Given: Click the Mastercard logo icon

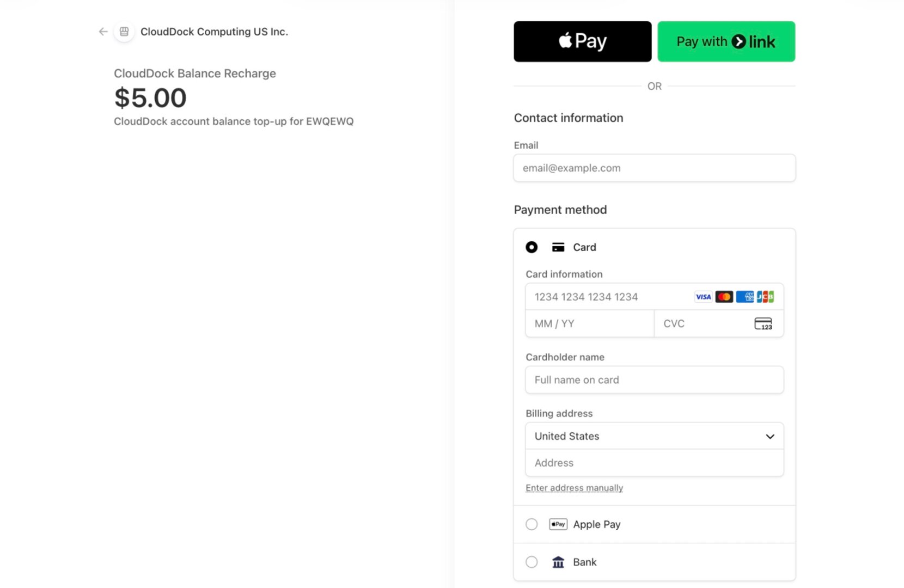Looking at the screenshot, I should click(724, 297).
